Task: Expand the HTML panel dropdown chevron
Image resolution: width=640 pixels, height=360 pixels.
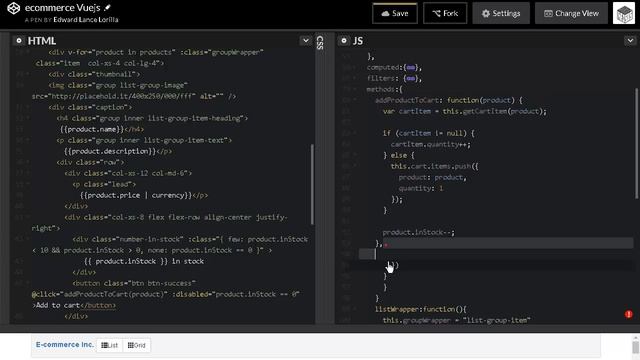Action: [305, 41]
